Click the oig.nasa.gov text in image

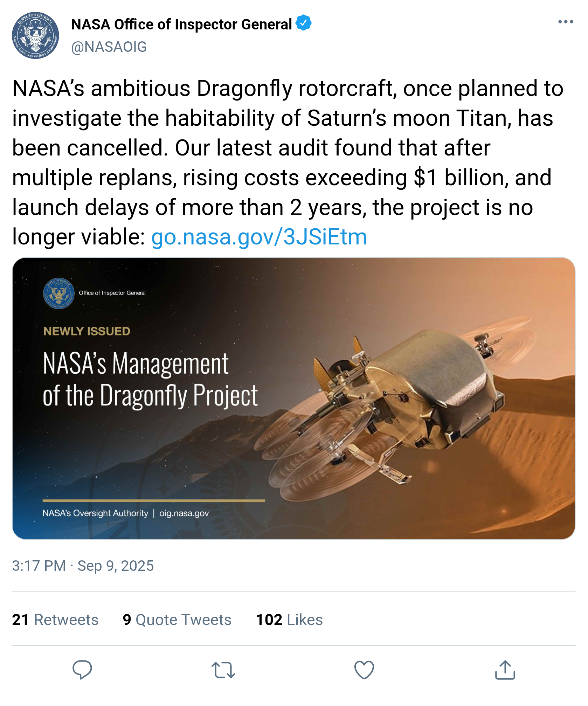(184, 513)
